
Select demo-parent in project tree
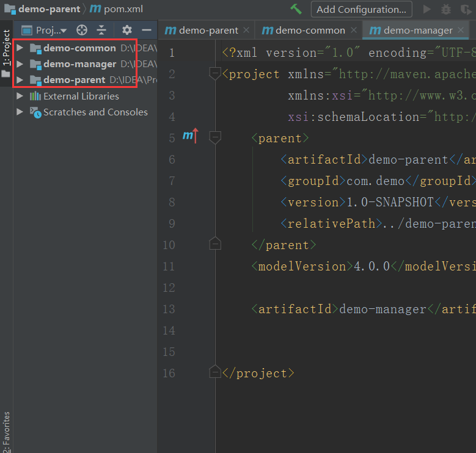pos(75,80)
